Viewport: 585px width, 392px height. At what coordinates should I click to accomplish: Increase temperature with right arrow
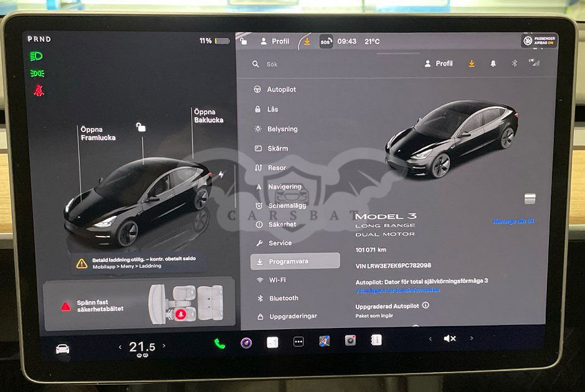click(164, 346)
